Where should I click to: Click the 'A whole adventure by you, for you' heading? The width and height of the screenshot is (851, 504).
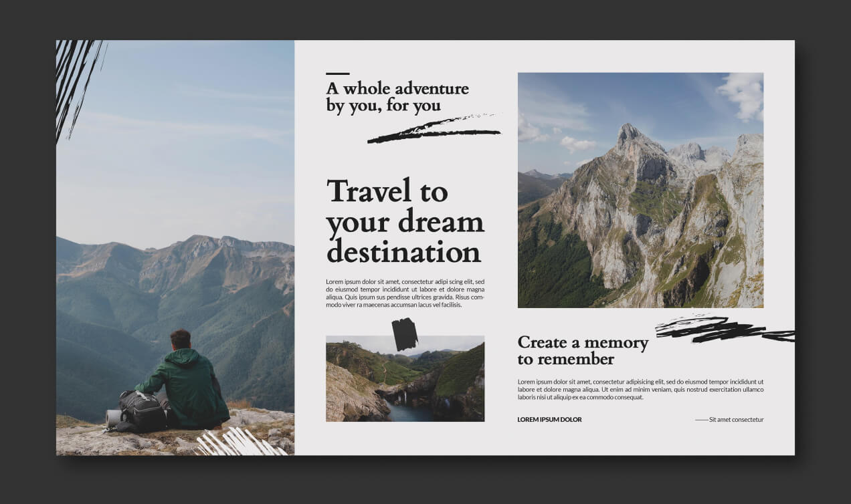pos(397,97)
